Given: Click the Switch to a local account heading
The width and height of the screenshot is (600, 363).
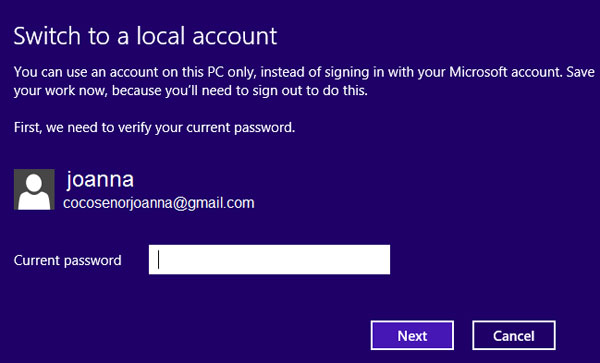Looking at the screenshot, I should coord(145,36).
